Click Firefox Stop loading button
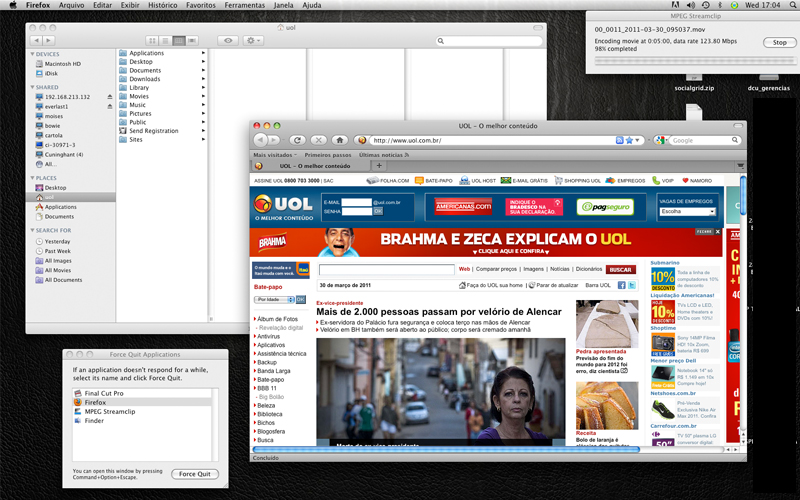Viewport: 800px width, 500px height. tap(318, 140)
